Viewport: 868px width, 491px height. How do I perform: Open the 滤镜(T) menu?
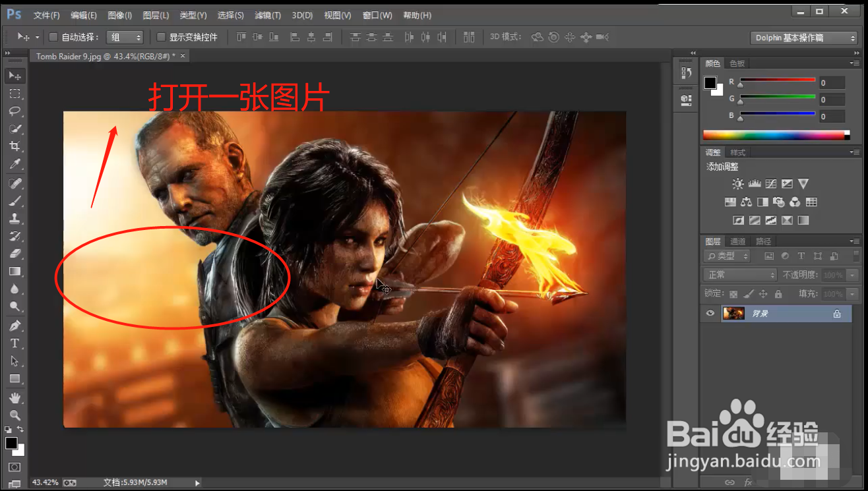pos(268,15)
